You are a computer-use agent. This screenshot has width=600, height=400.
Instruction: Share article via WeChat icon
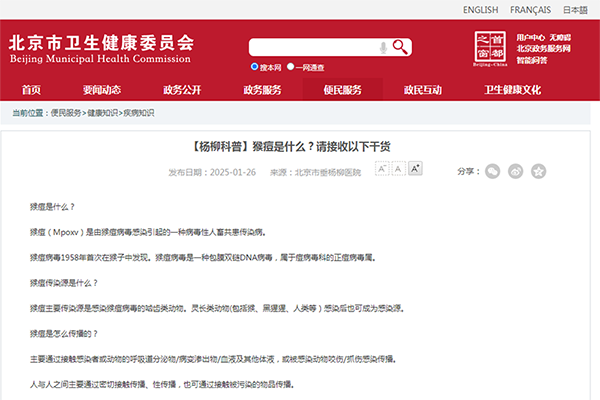(492, 172)
